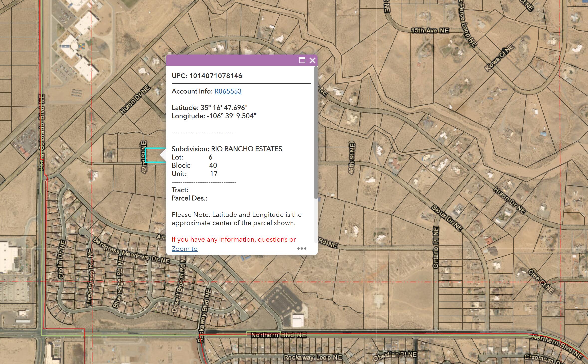Click the Zoom to link
Screen dimensions: 588x364
pos(184,249)
